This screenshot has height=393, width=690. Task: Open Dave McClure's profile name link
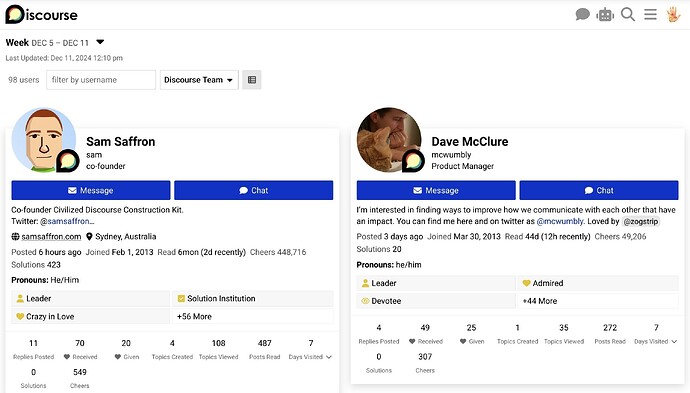point(470,142)
